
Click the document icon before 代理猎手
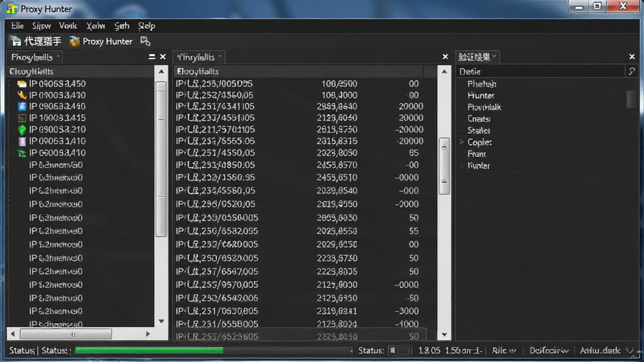16,41
